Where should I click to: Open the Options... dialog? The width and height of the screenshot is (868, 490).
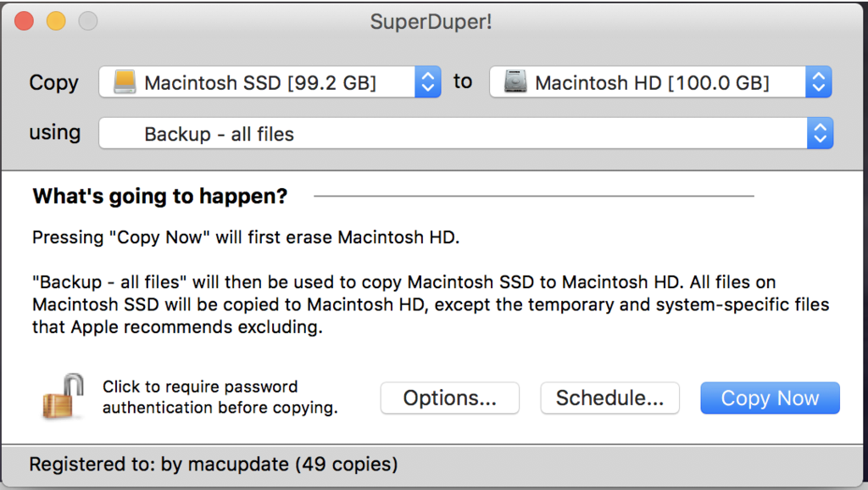coord(449,398)
